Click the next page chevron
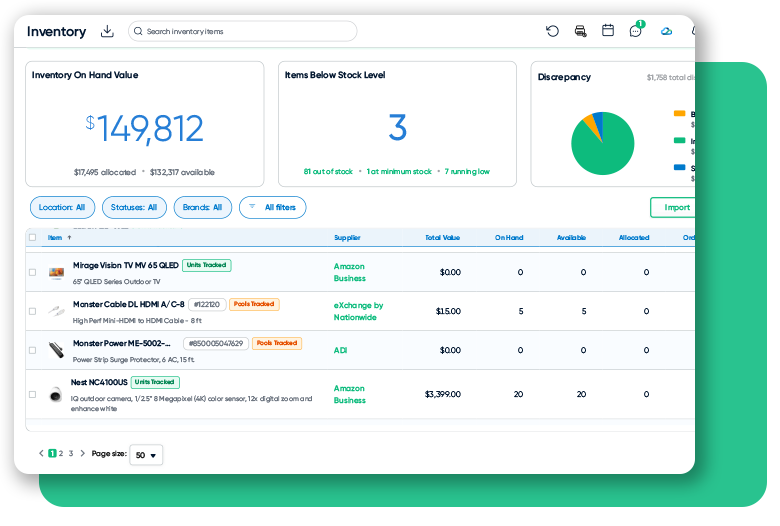 (x=83, y=453)
